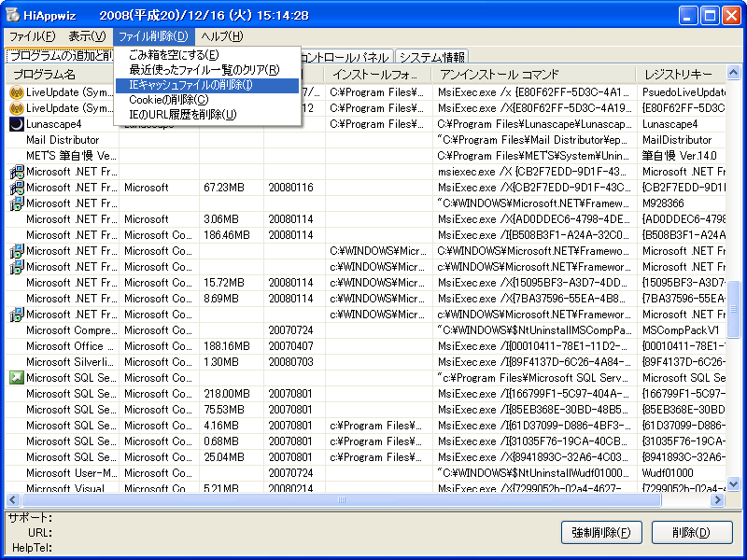Screen dimensions: 747x560
Task: Click the HiAppwiz title bar app icon
Action: pyautogui.click(x=13, y=15)
